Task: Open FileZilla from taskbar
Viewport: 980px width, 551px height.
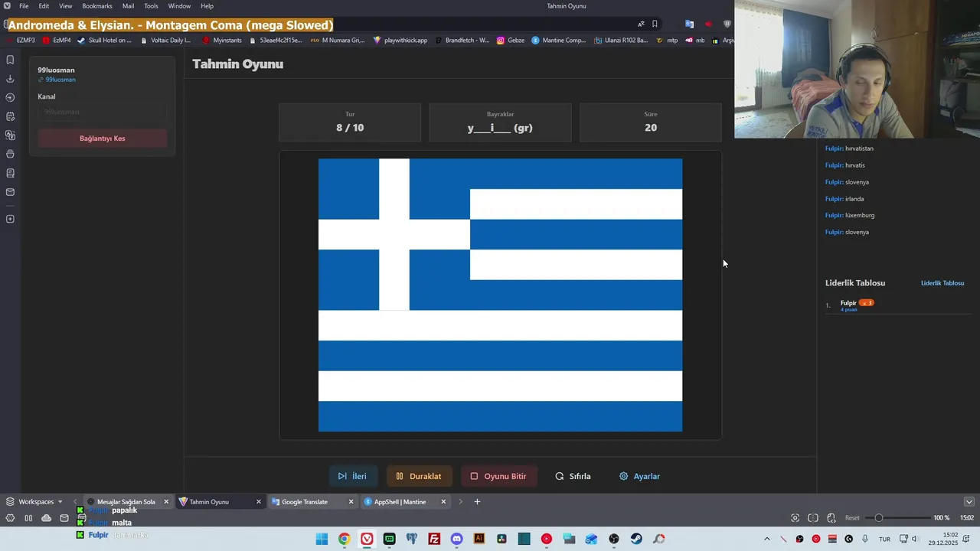Action: [x=434, y=539]
